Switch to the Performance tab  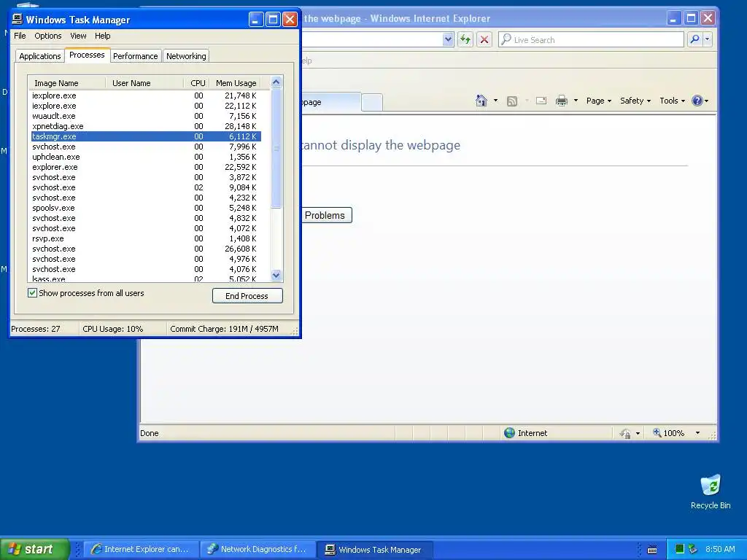click(x=135, y=55)
